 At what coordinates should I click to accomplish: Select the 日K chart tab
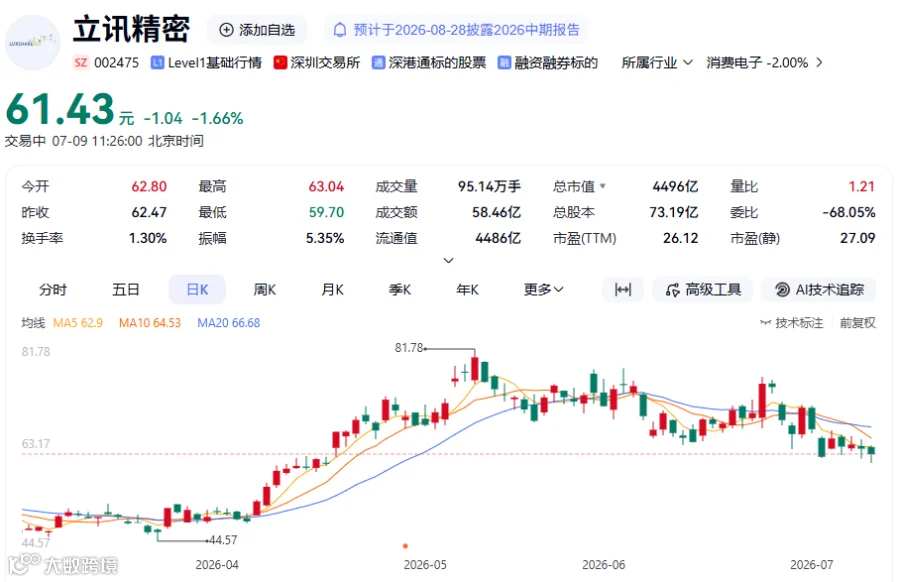pos(197,289)
